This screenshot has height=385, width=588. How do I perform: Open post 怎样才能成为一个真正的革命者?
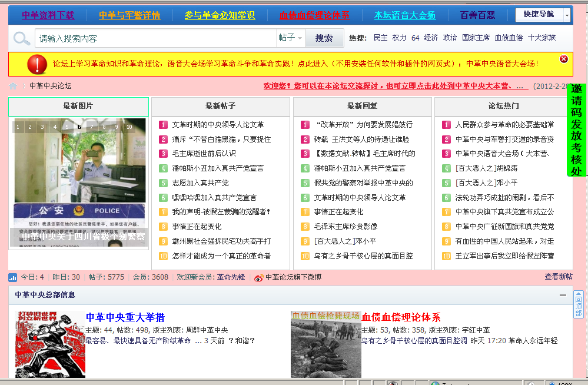point(221,256)
